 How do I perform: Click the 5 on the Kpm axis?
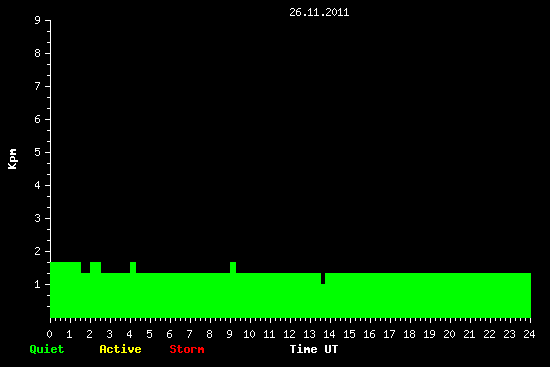pyautogui.click(x=38, y=152)
